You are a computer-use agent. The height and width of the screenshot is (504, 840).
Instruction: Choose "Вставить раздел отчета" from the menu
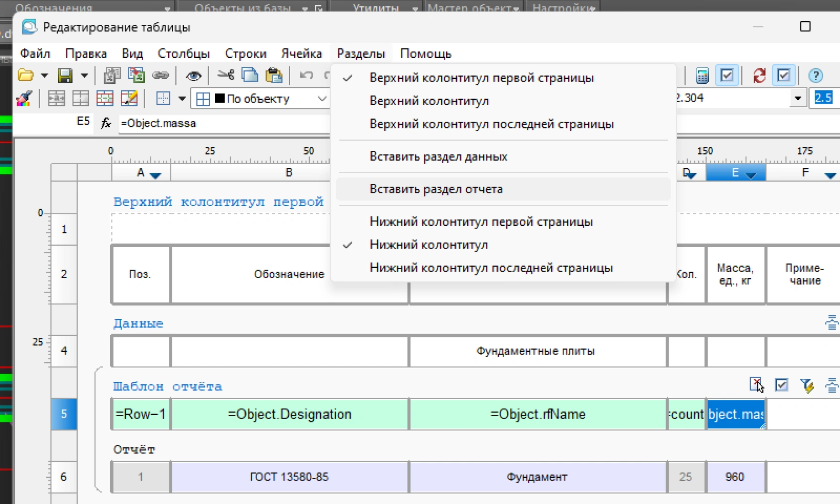(x=436, y=189)
